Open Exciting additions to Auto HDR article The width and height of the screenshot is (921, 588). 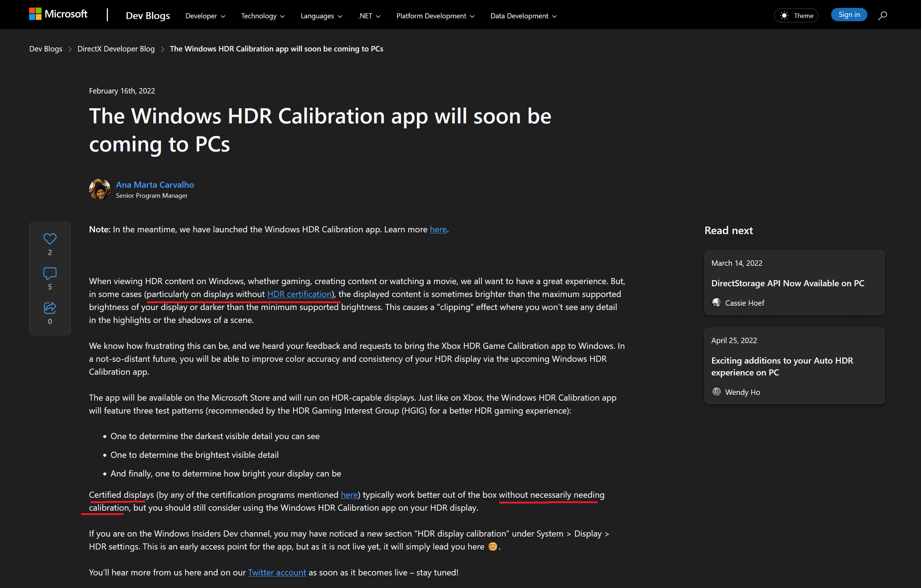click(782, 366)
